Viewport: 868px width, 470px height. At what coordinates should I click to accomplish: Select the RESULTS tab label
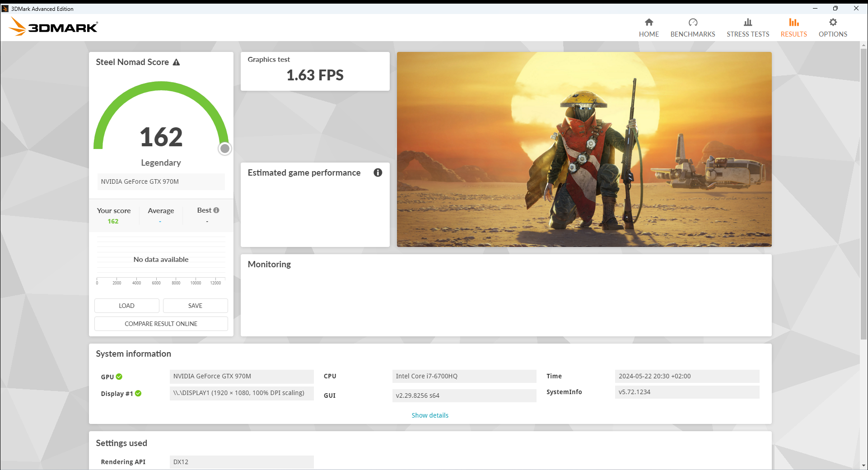pyautogui.click(x=793, y=34)
